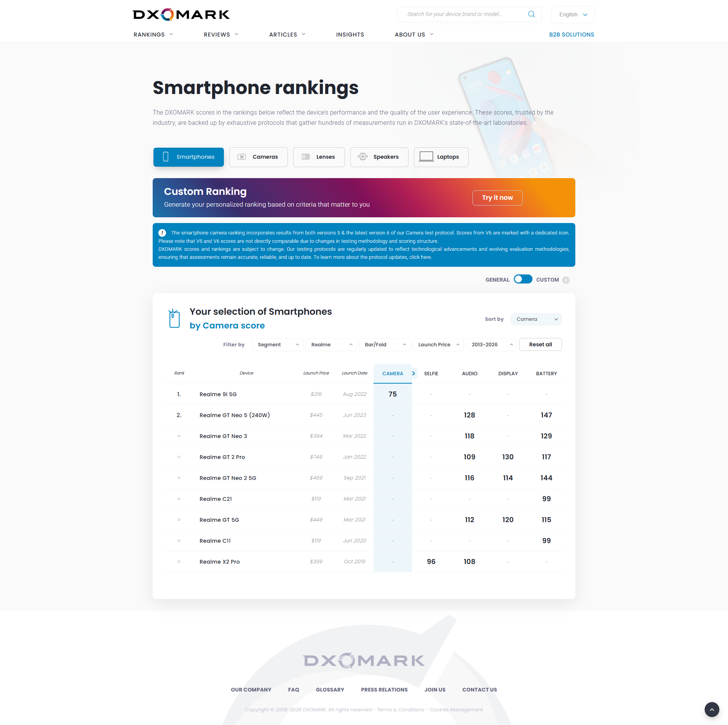728x725 pixels.
Task: Click the Reset all filters button
Action: coord(540,345)
